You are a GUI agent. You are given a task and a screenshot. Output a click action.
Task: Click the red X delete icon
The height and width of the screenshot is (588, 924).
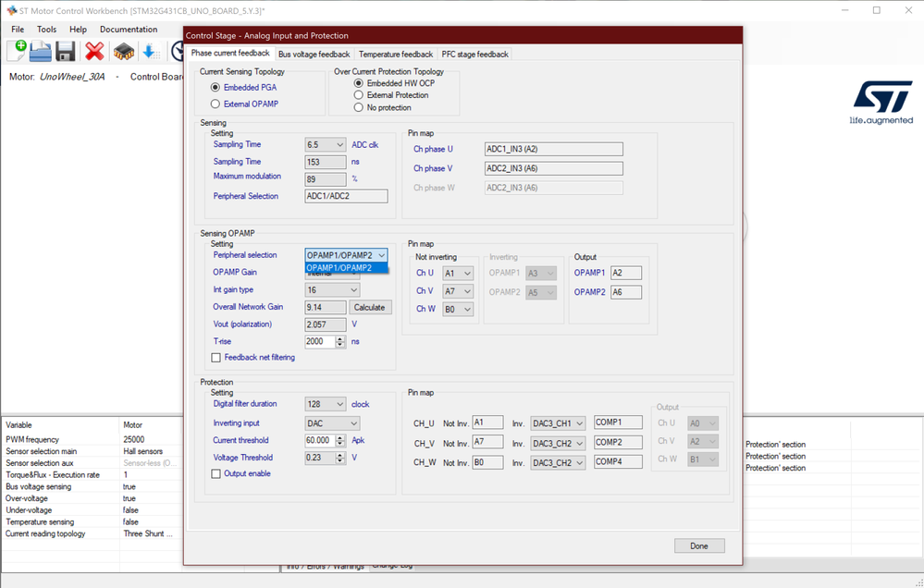pos(94,51)
